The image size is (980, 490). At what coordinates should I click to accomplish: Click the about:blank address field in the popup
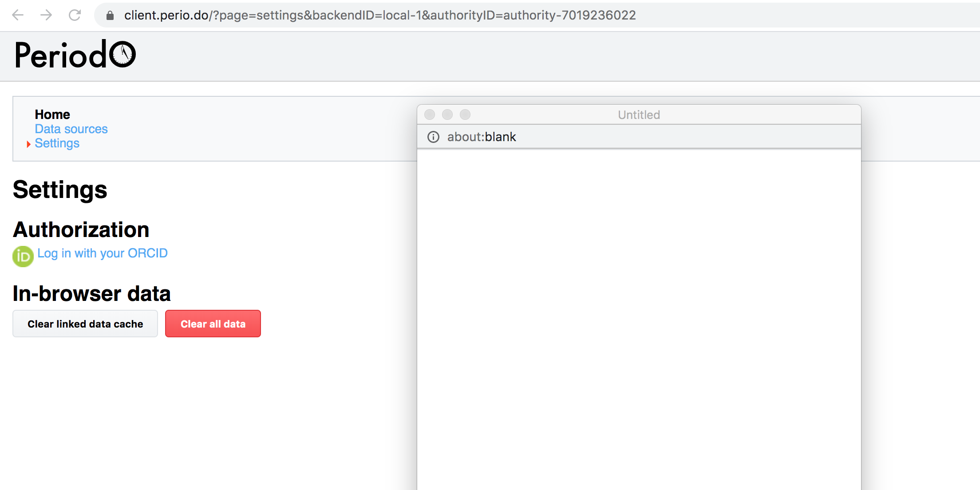481,137
